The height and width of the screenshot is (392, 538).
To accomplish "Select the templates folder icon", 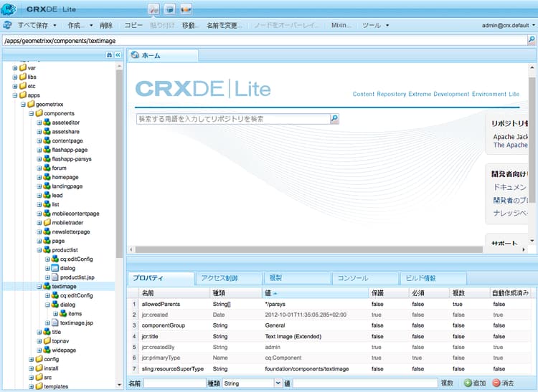I will pos(39,386).
